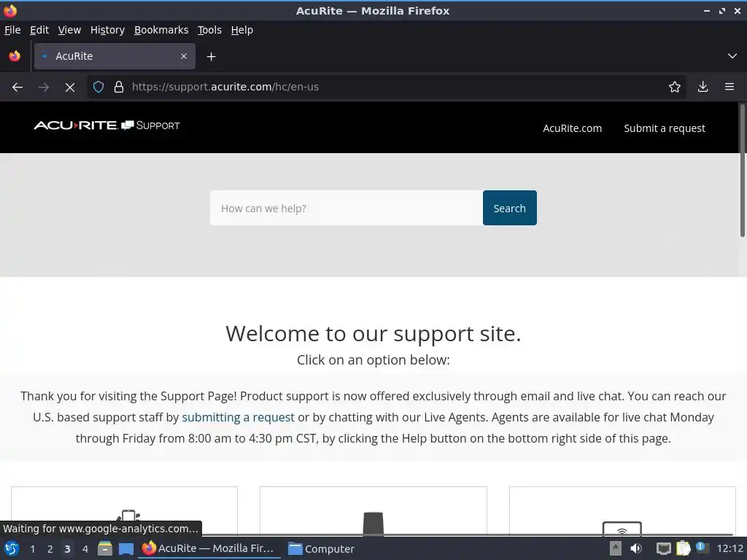Go back to the previous page
747x560 pixels.
coord(18,87)
